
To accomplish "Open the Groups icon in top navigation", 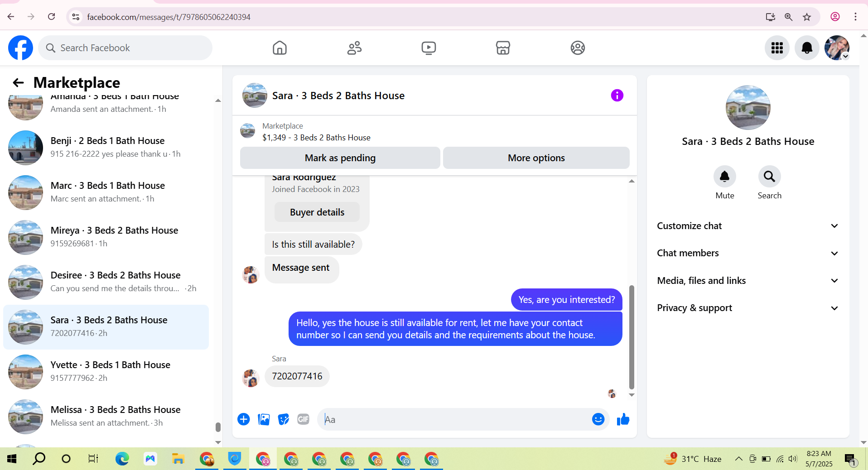I will point(578,48).
